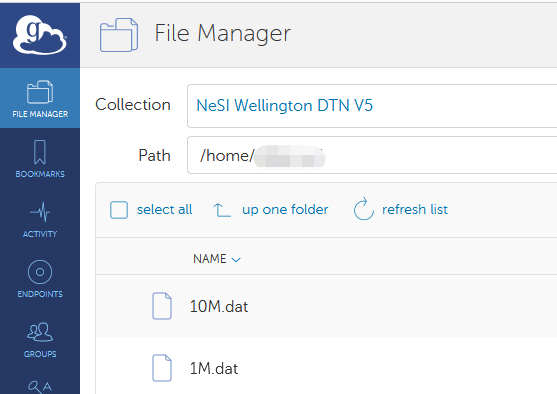Click the 'select all' label text

164,210
